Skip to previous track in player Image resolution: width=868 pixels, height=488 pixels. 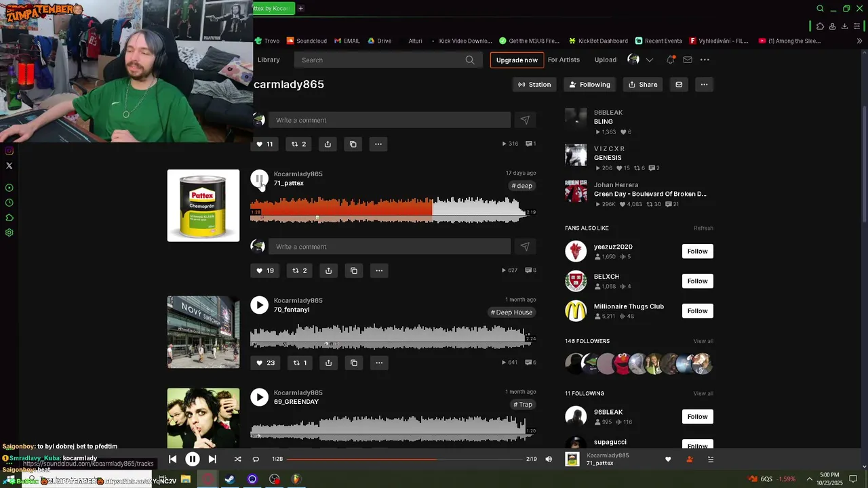pyautogui.click(x=172, y=459)
